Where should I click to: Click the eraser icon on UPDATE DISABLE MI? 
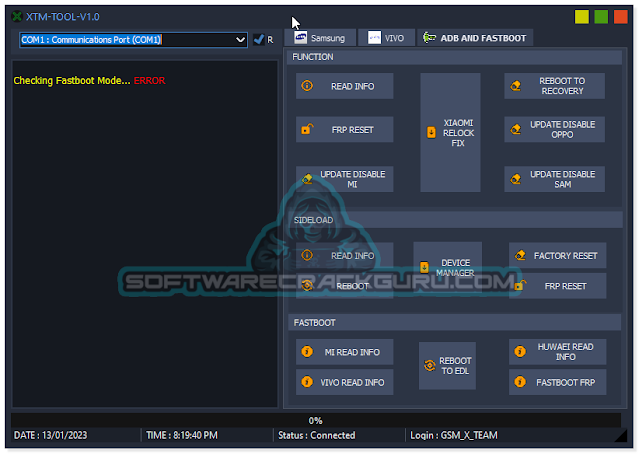[307, 179]
